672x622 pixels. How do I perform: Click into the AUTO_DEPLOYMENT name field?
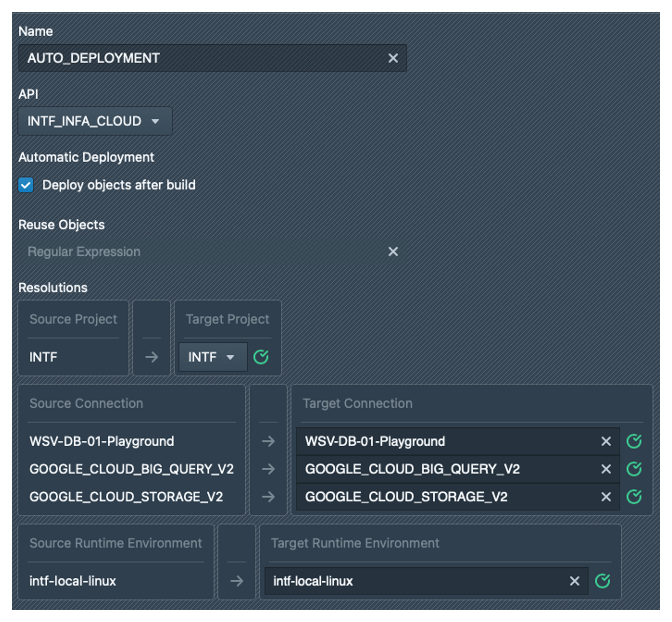click(202, 58)
